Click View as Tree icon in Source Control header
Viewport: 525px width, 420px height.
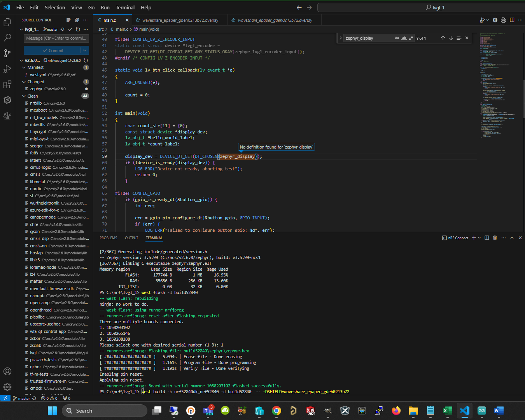pyautogui.click(x=68, y=20)
